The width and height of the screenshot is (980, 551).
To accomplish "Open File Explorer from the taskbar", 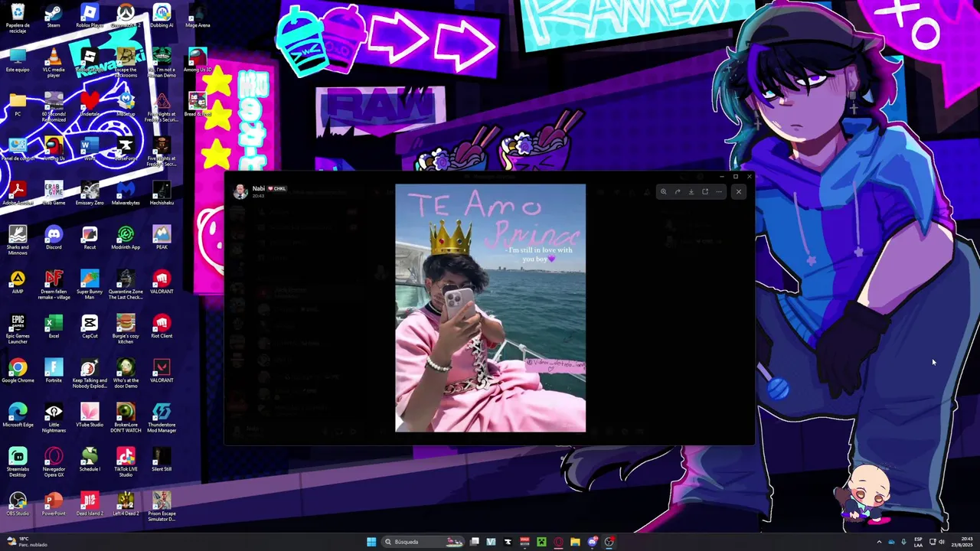I will (x=575, y=542).
